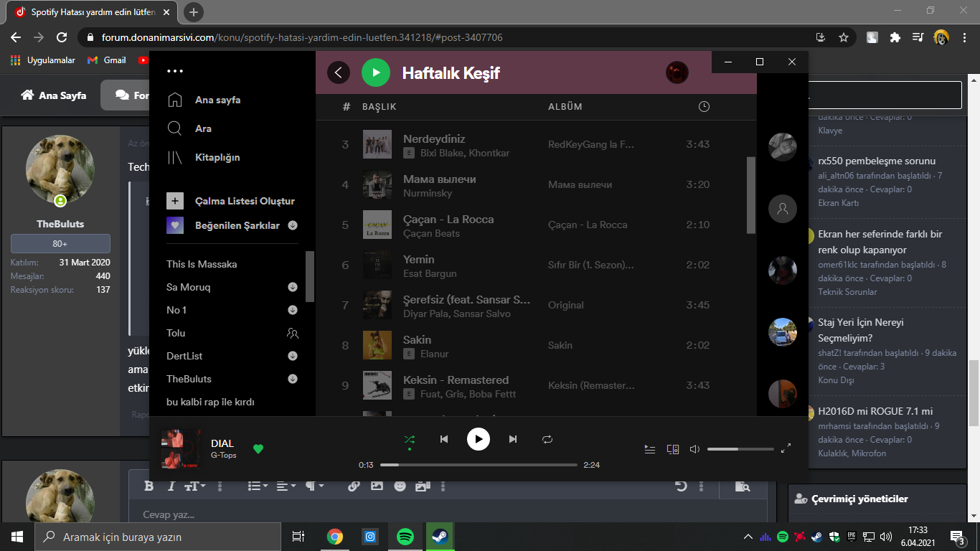Sort tracks by the duration clock icon
The image size is (980, 551).
(x=704, y=107)
